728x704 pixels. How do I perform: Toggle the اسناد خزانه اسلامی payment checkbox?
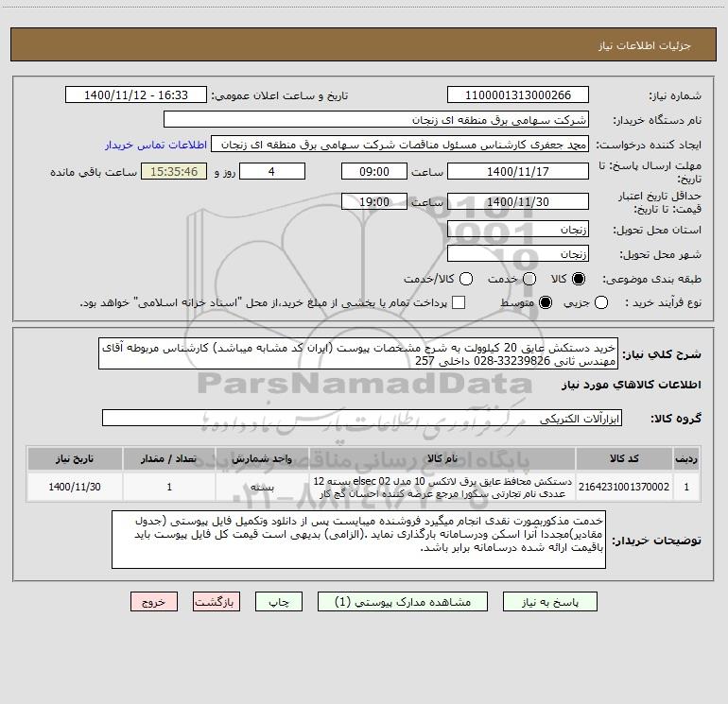(x=459, y=302)
